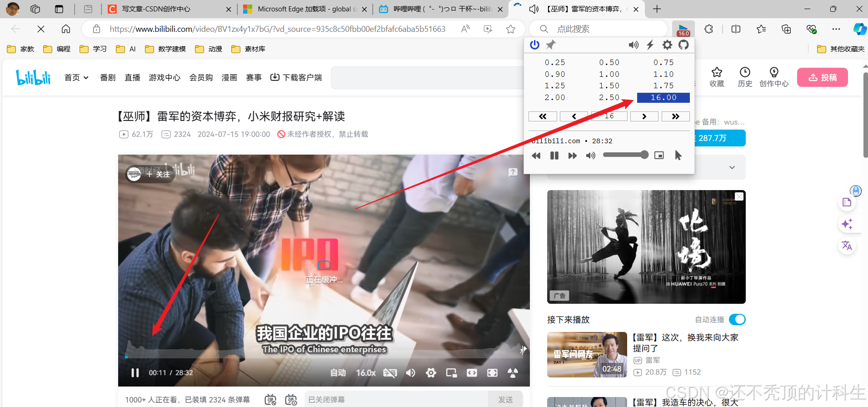
Task: Click the custom speed field showing 16
Action: click(609, 116)
